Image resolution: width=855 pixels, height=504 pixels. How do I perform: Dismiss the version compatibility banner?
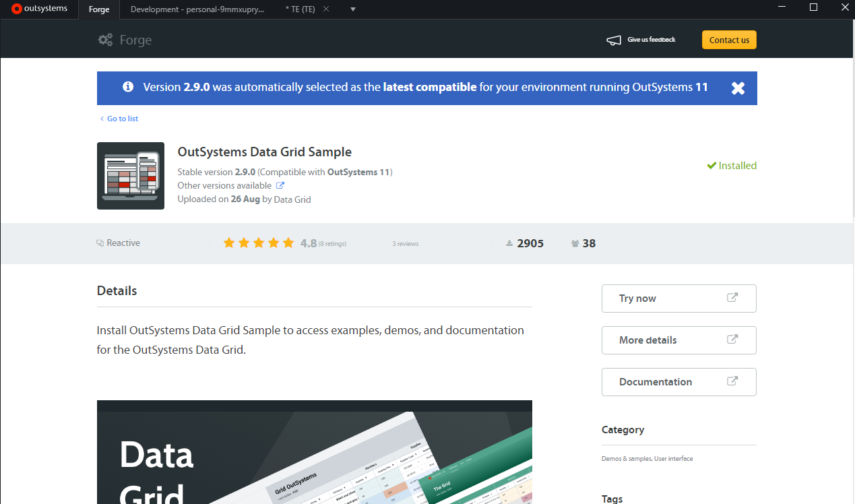point(738,88)
